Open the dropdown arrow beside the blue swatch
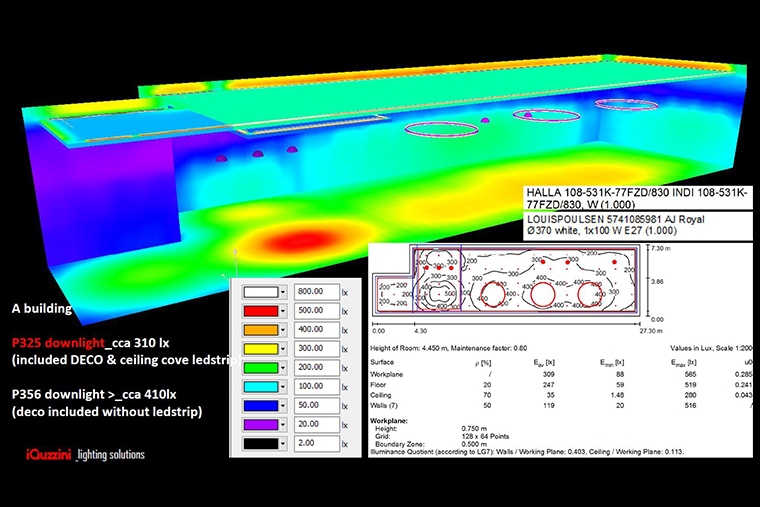 (x=283, y=406)
